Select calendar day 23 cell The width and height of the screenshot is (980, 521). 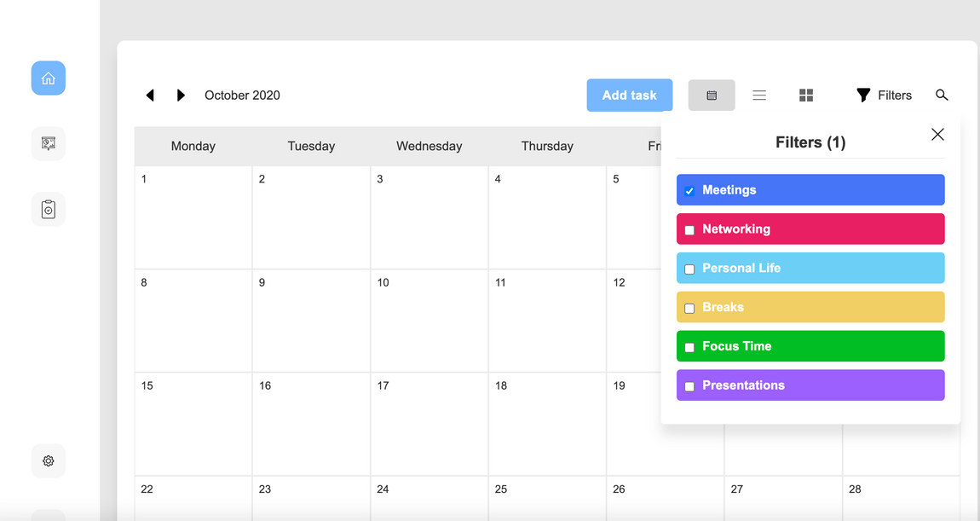click(x=311, y=499)
